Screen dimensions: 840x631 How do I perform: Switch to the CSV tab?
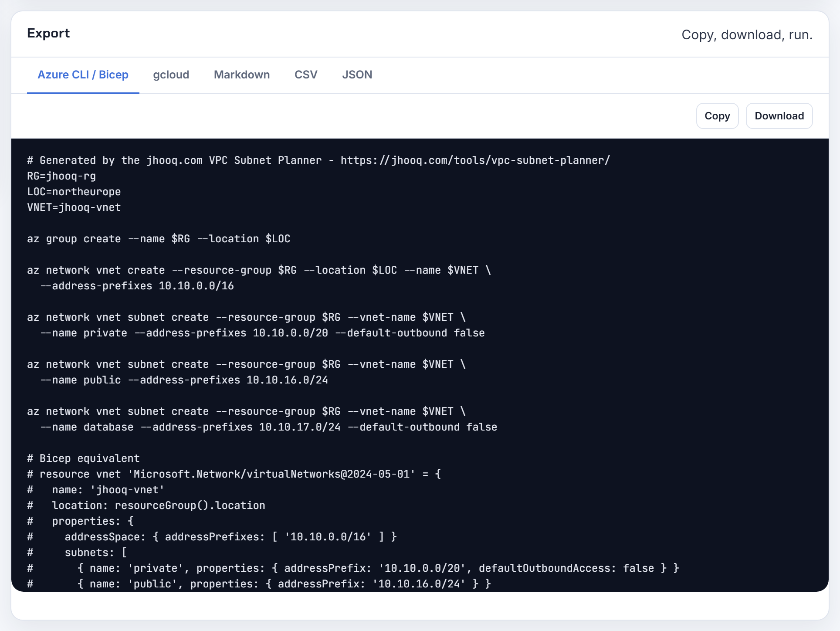[306, 75]
